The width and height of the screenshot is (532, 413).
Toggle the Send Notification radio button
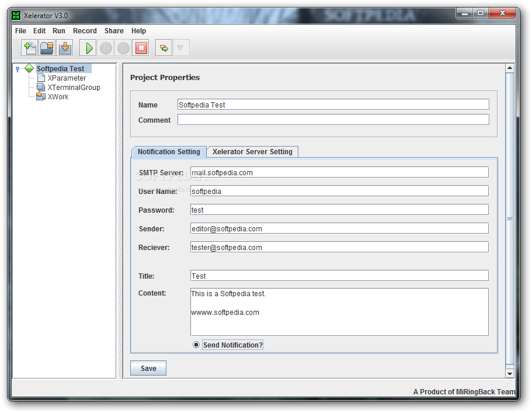(x=196, y=345)
